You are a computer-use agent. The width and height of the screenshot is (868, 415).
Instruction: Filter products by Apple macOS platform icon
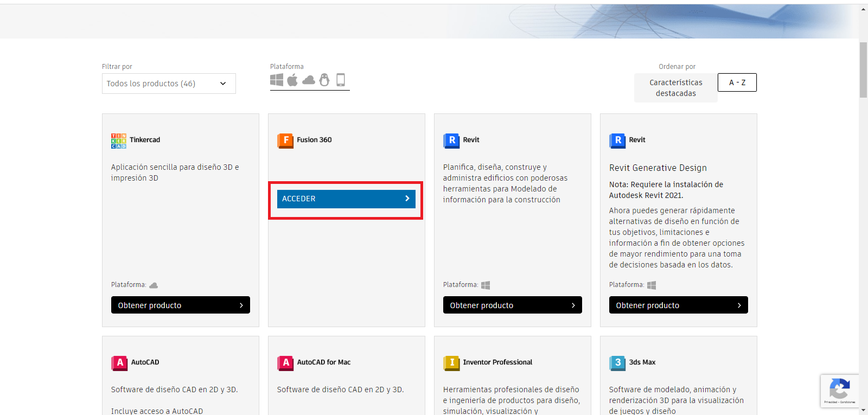pyautogui.click(x=292, y=80)
